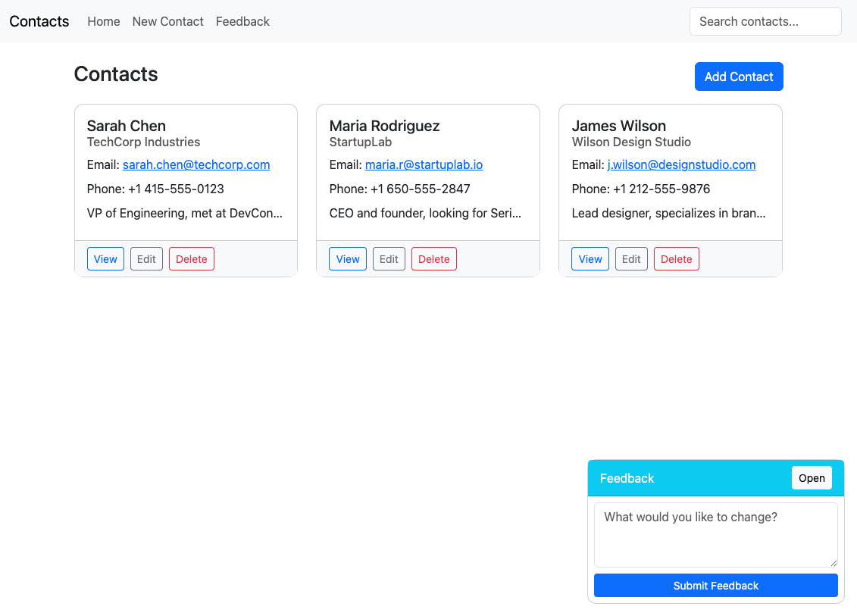
Task: Edit James Wilson's contact
Action: click(x=631, y=259)
